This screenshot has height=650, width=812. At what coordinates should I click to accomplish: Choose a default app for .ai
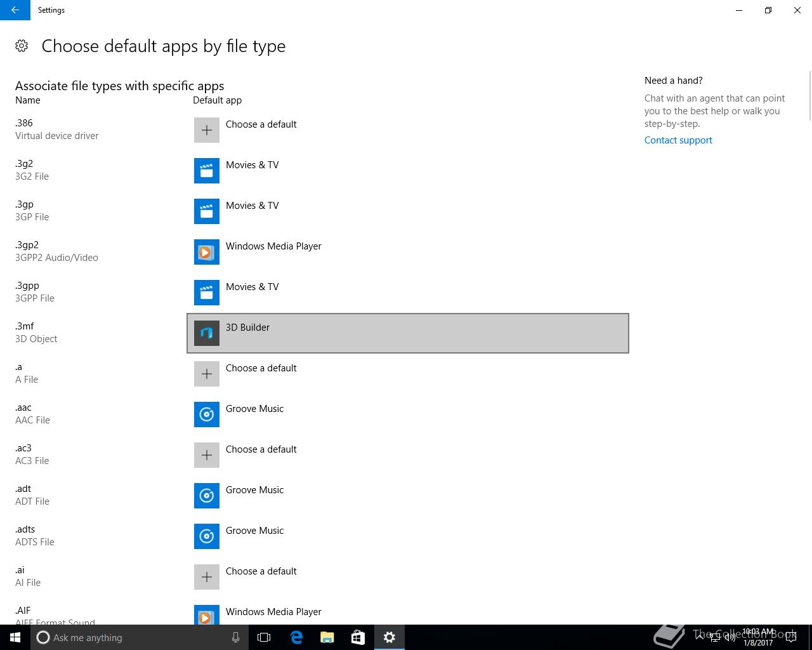click(408, 577)
